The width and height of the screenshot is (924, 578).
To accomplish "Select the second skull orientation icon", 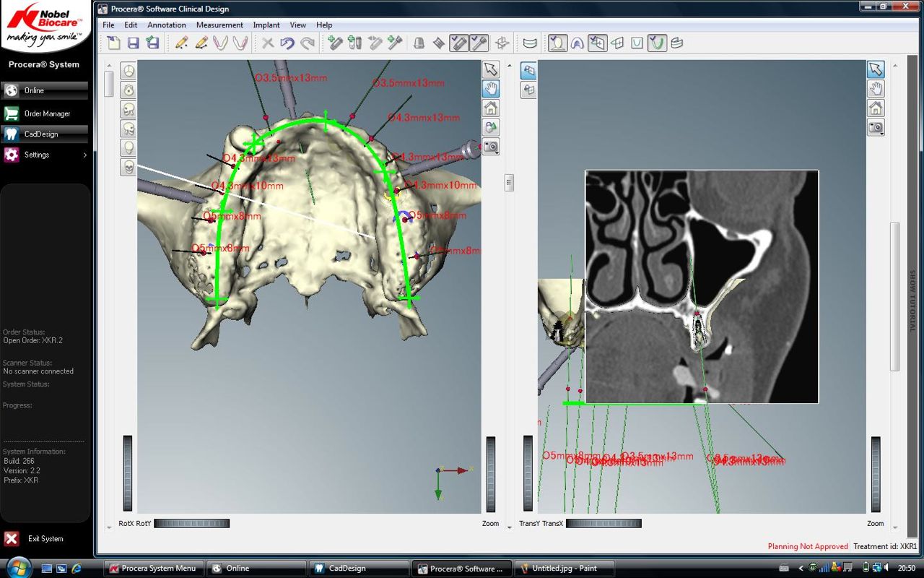I will (128, 90).
